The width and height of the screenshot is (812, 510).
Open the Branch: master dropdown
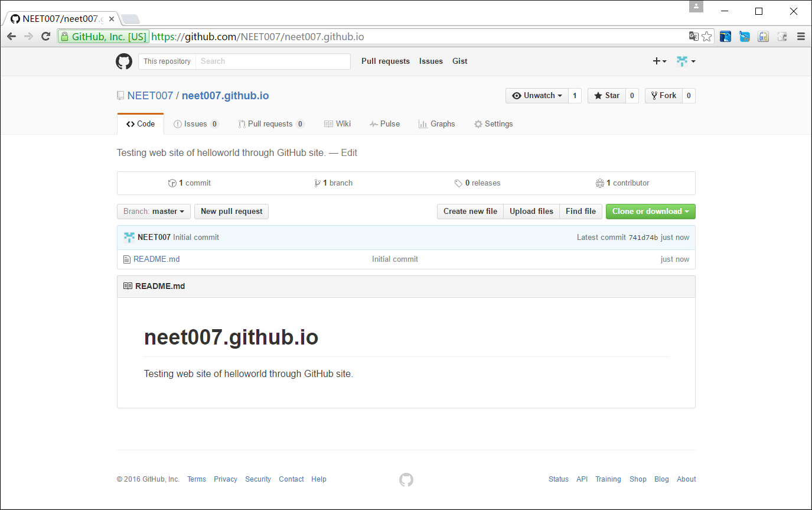154,212
